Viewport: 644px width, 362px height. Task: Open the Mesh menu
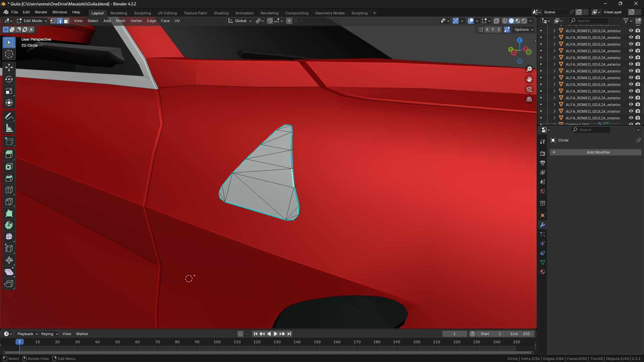pos(121,21)
